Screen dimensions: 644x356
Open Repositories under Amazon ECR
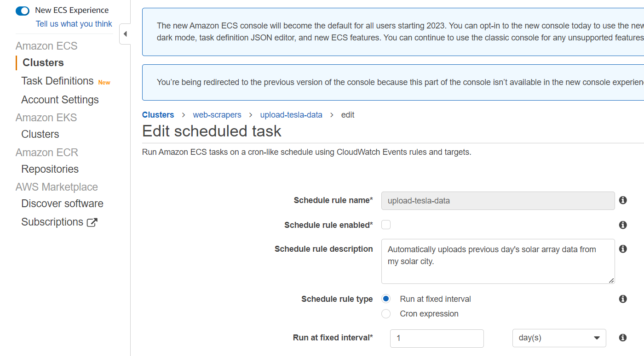pos(50,169)
